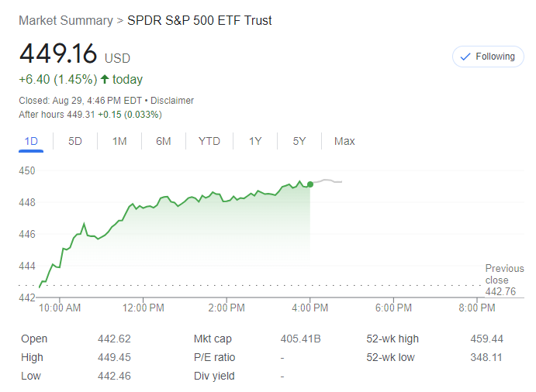Screen dimensions: 536x392
Task: Select the YTD tab
Action: 209,141
